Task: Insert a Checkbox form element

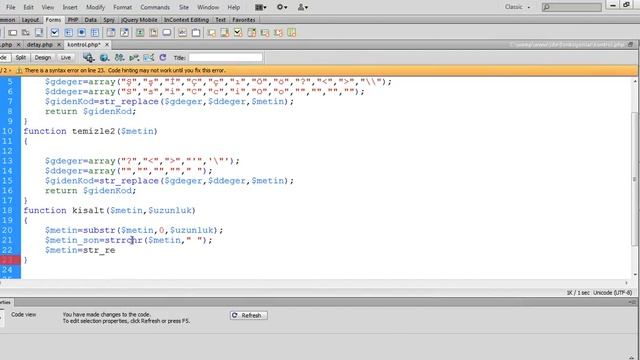Action: click(55, 33)
